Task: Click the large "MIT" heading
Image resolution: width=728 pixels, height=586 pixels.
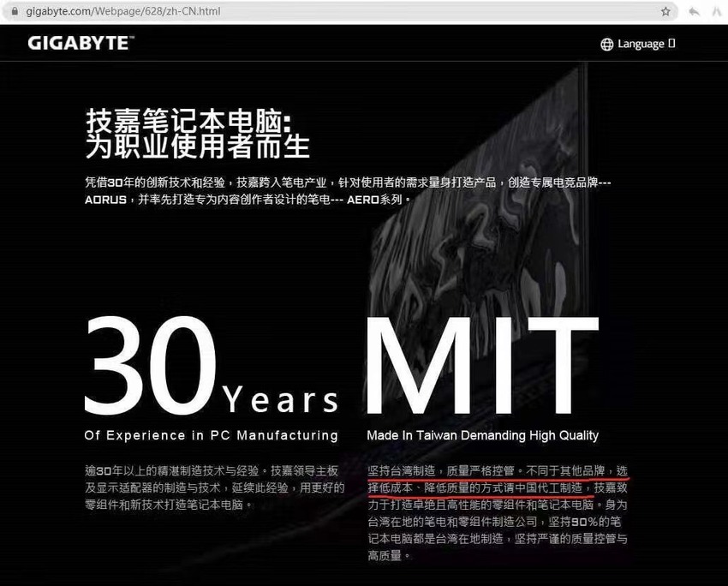Action: click(483, 366)
